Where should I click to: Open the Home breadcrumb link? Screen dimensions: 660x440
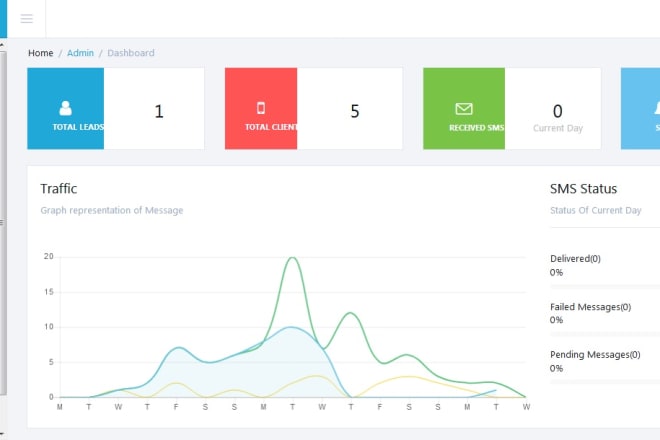(40, 53)
